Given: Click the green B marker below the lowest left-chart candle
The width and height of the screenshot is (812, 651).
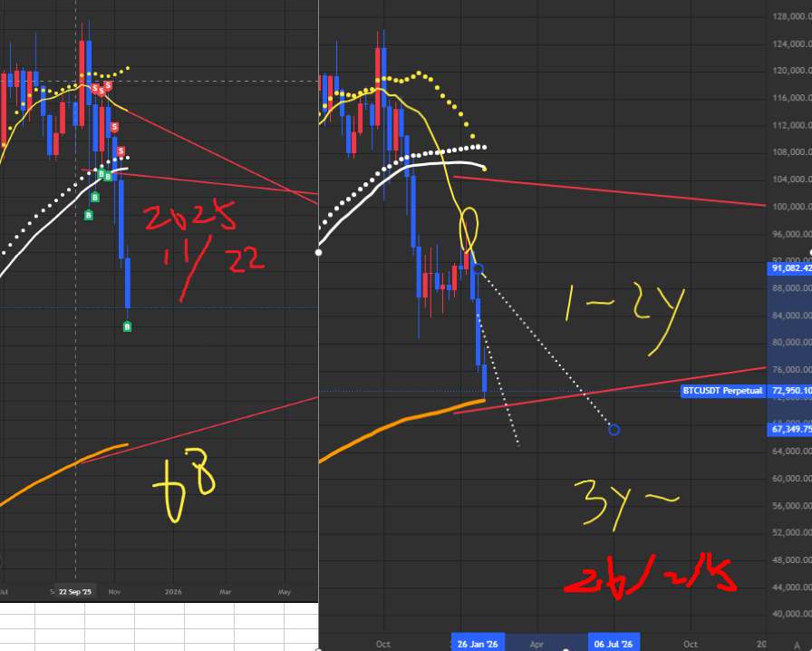Looking at the screenshot, I should coord(127,326).
